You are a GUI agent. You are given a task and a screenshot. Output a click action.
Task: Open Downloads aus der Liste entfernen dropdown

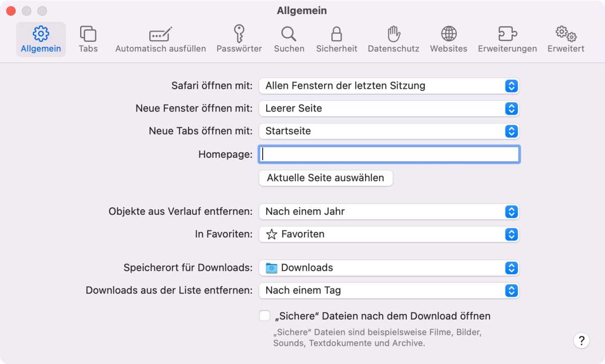coord(389,291)
